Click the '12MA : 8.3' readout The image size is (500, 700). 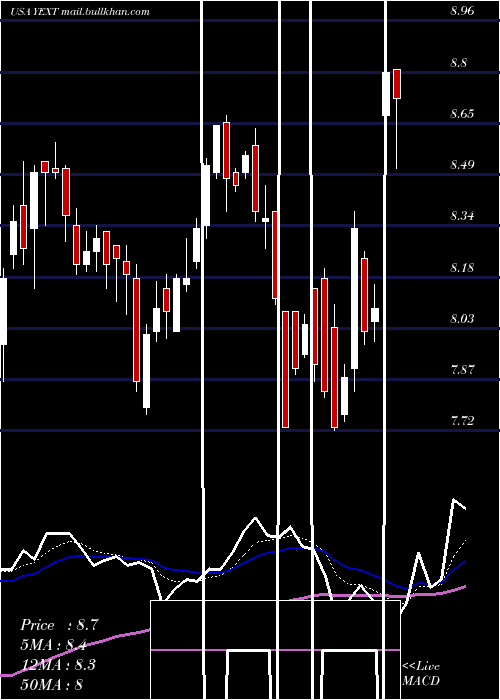point(58,664)
